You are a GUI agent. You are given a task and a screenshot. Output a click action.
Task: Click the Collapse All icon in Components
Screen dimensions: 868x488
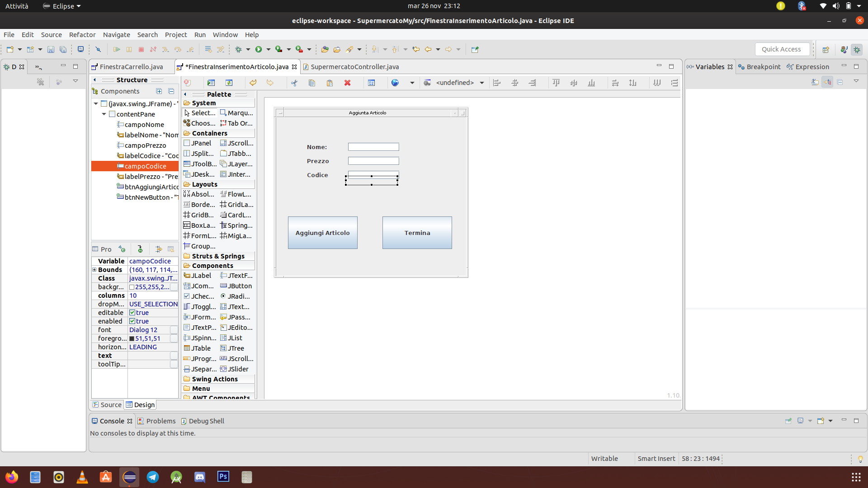171,91
